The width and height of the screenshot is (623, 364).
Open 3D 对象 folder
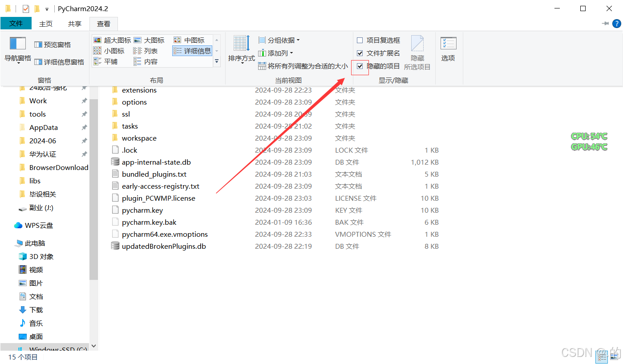click(41, 256)
